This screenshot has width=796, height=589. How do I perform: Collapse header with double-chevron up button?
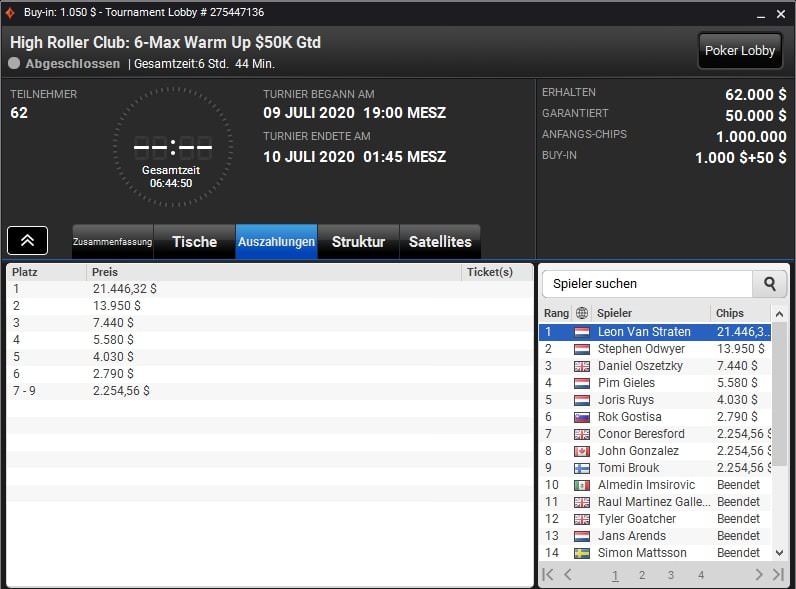point(27,241)
